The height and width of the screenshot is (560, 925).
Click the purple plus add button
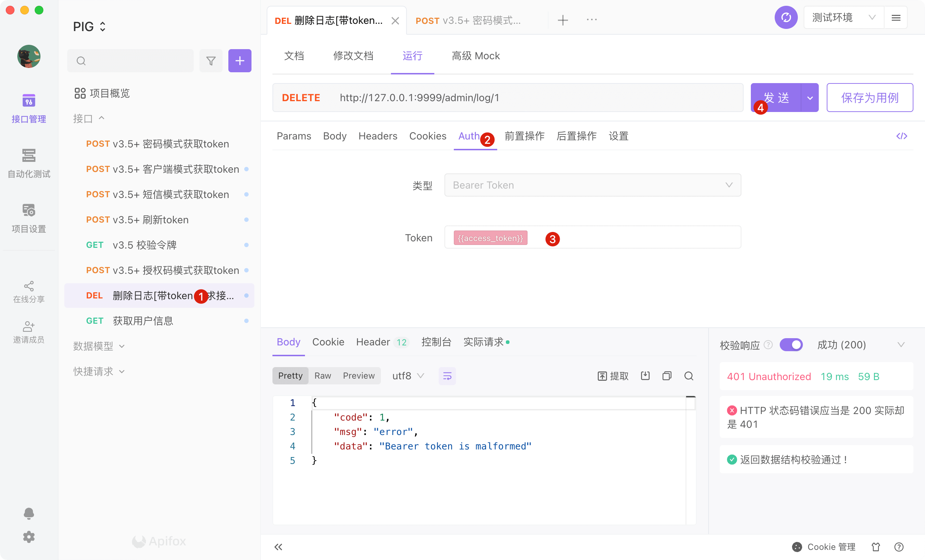pos(240,61)
